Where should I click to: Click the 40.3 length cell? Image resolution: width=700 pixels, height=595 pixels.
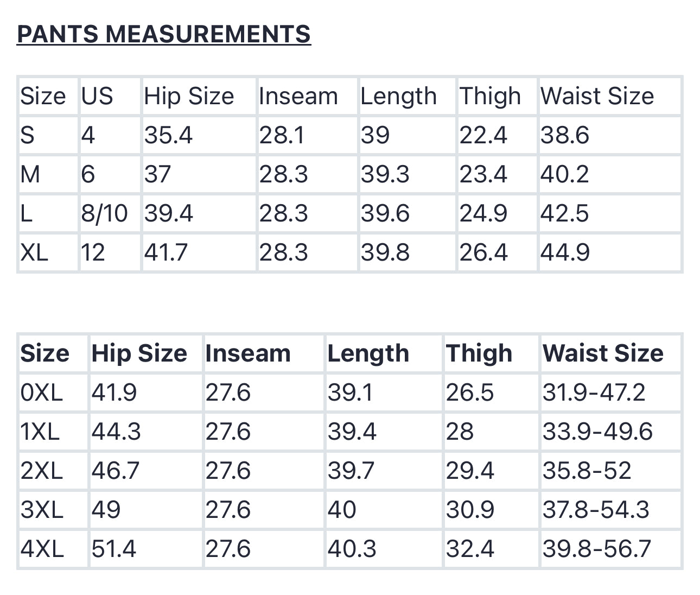(x=352, y=549)
